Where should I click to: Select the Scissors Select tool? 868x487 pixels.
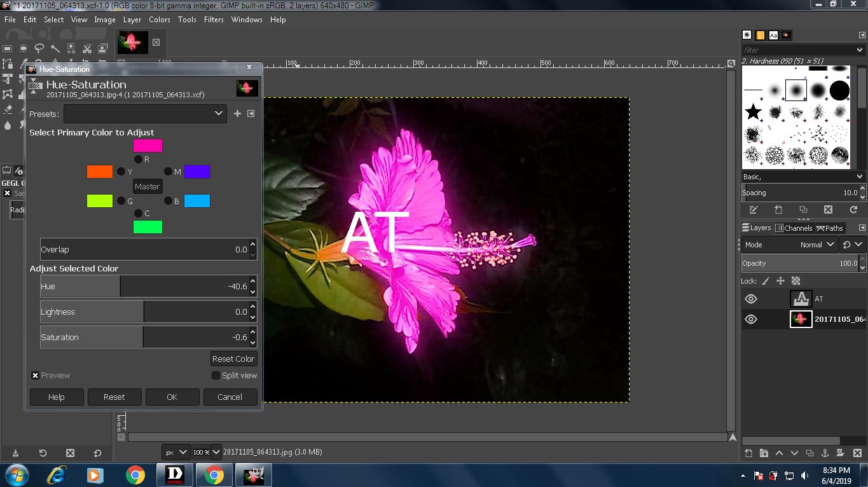click(x=87, y=48)
